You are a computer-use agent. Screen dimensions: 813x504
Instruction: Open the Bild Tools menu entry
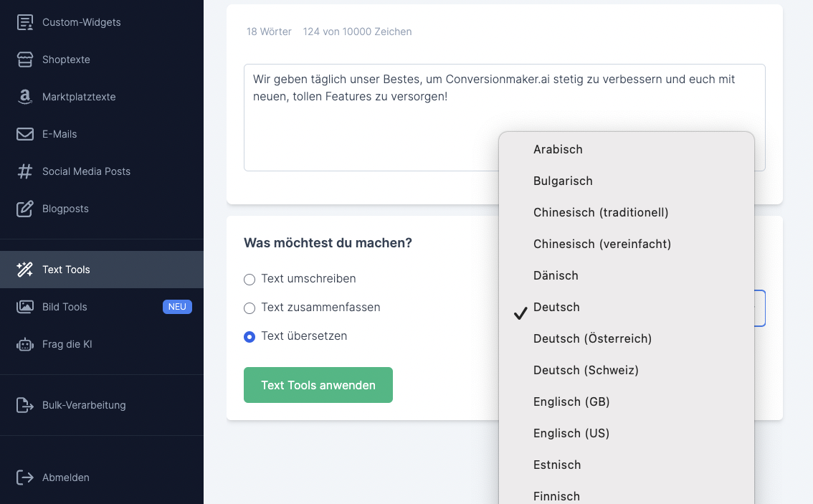click(102, 307)
